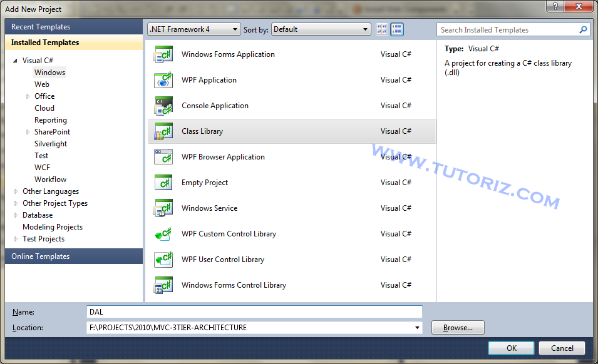598x364 pixels.
Task: Select the Windows Service template icon
Action: tap(163, 208)
